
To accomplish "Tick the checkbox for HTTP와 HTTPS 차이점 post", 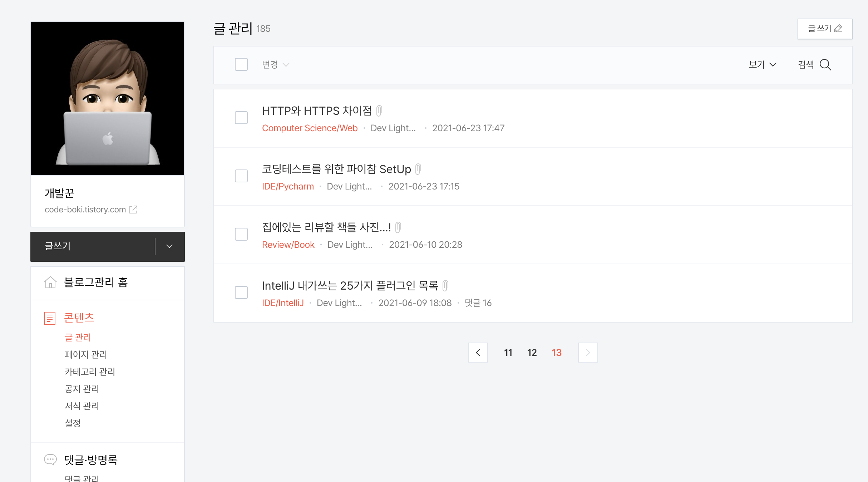I will click(241, 118).
